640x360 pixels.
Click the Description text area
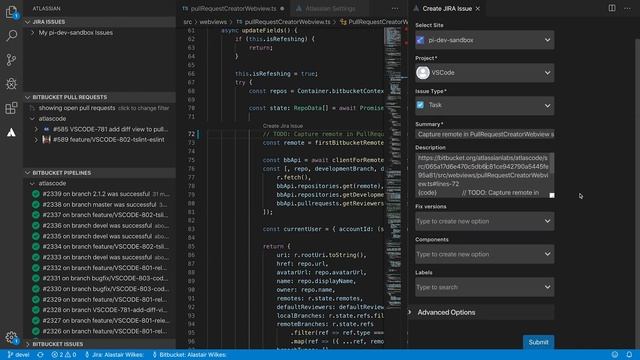click(484, 175)
